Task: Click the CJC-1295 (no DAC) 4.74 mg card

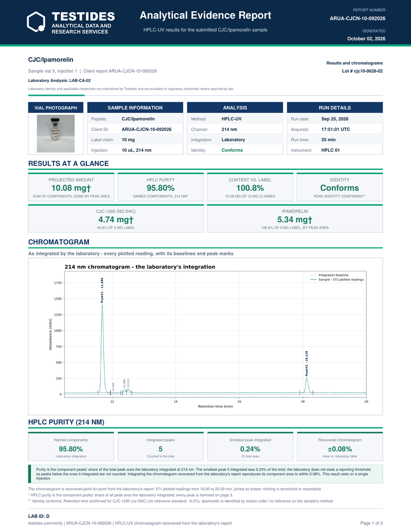Action: tap(116, 218)
